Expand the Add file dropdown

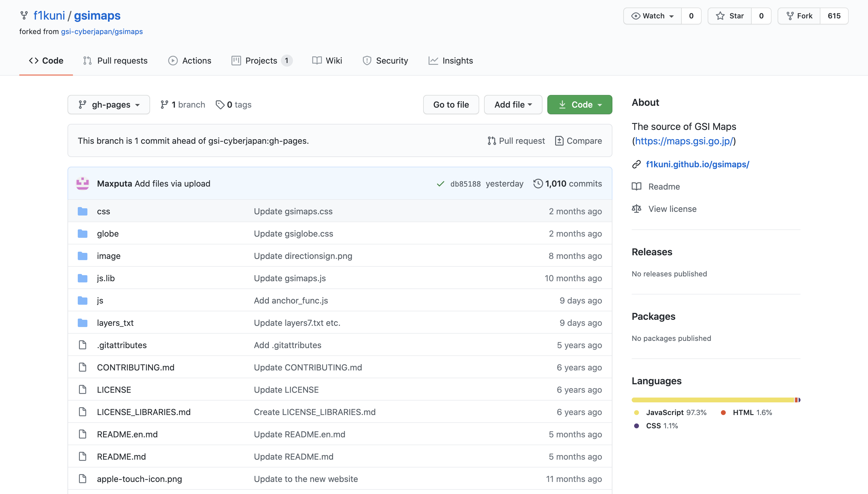(x=513, y=105)
